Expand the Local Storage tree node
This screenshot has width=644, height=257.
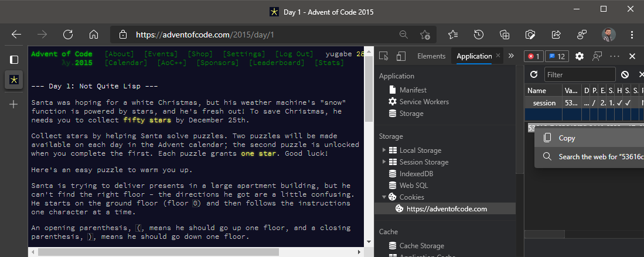(x=384, y=150)
